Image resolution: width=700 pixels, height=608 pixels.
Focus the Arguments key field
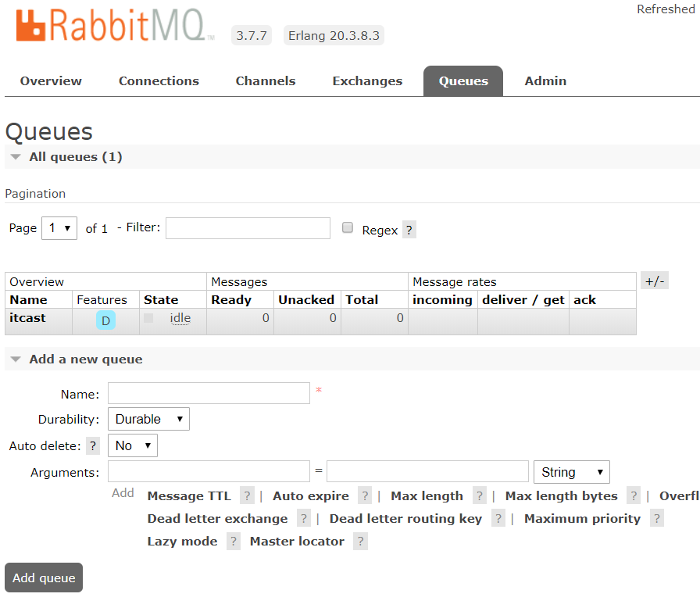coord(209,471)
